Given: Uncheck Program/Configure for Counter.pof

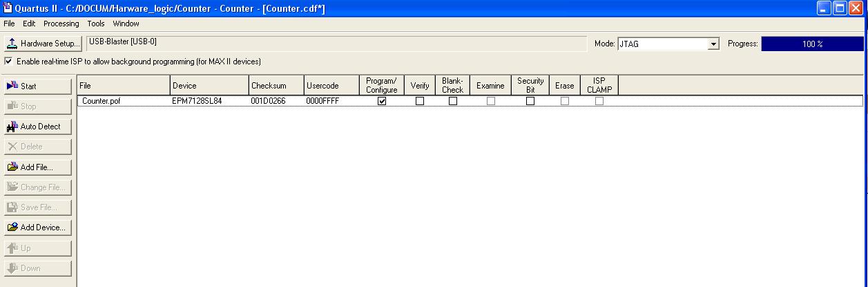Looking at the screenshot, I should point(382,101).
